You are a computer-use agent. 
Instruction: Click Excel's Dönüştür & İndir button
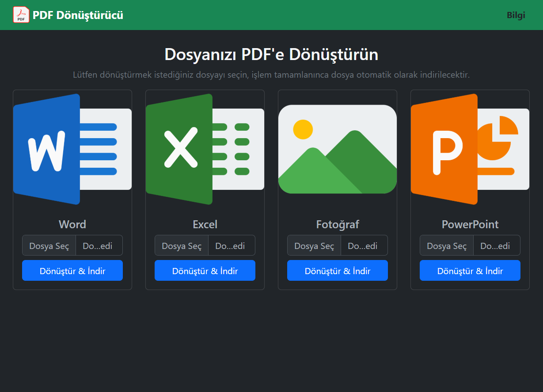pos(205,271)
